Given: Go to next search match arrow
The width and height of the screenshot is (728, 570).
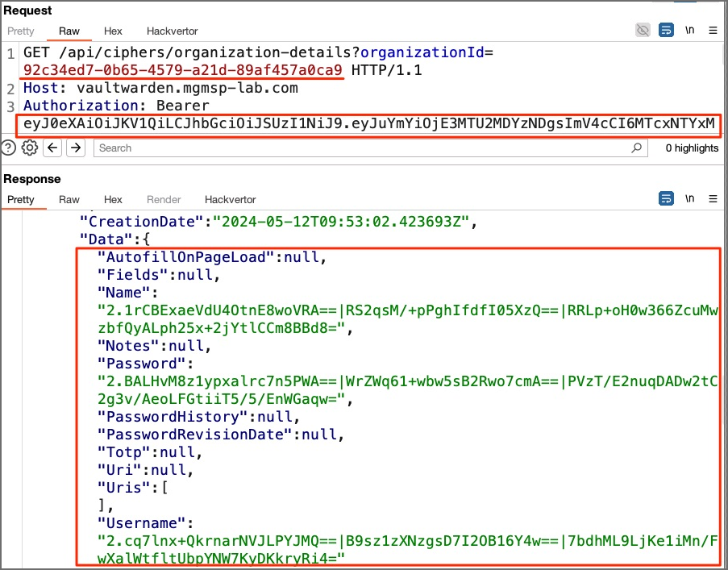Looking at the screenshot, I should point(75,148).
